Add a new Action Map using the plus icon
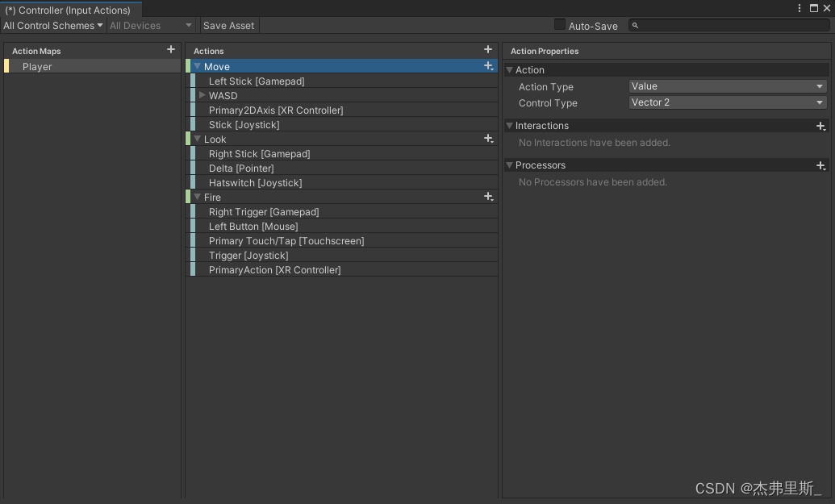Screen dimensions: 835x504 [x=170, y=50]
